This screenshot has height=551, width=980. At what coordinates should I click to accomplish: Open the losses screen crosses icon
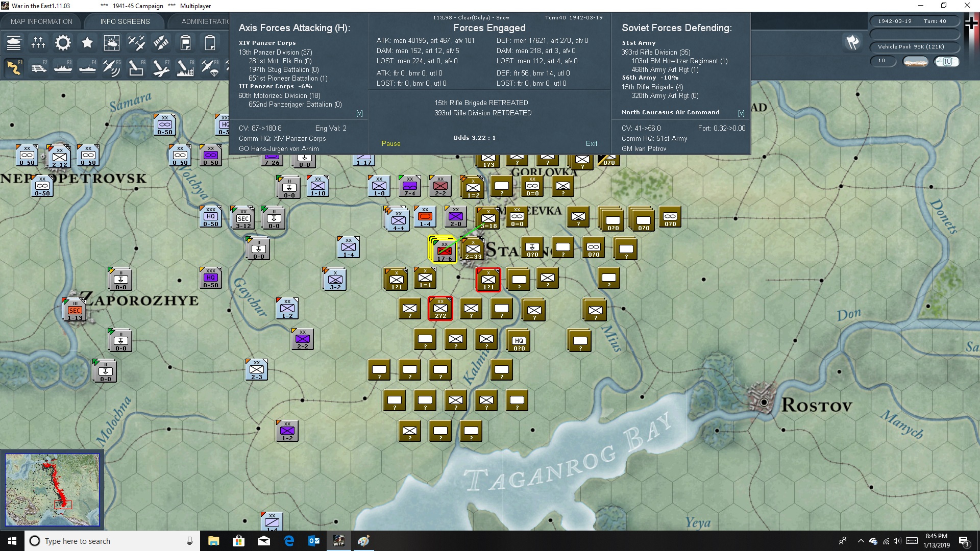[x=38, y=43]
